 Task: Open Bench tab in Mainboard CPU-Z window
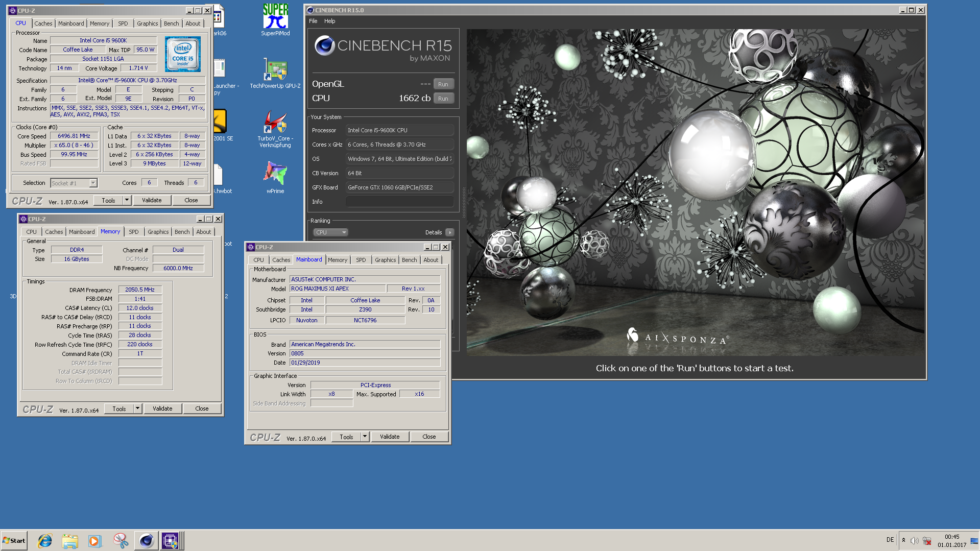[x=410, y=260]
